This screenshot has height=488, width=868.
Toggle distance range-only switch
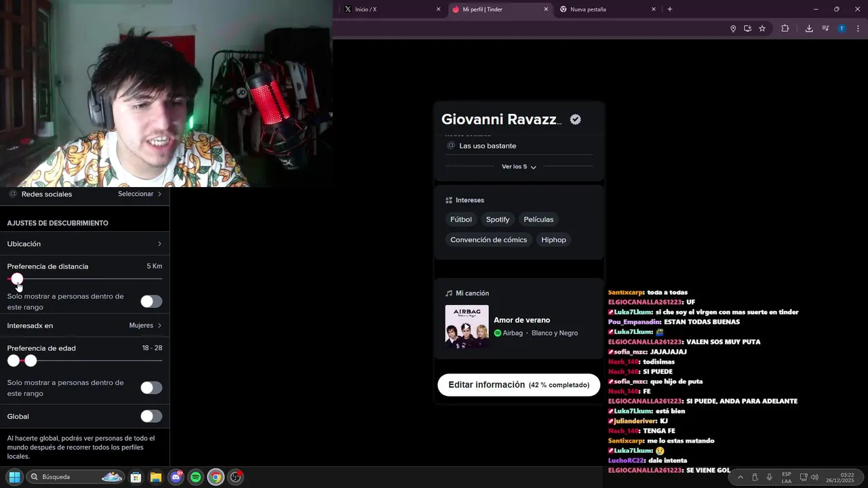click(151, 302)
